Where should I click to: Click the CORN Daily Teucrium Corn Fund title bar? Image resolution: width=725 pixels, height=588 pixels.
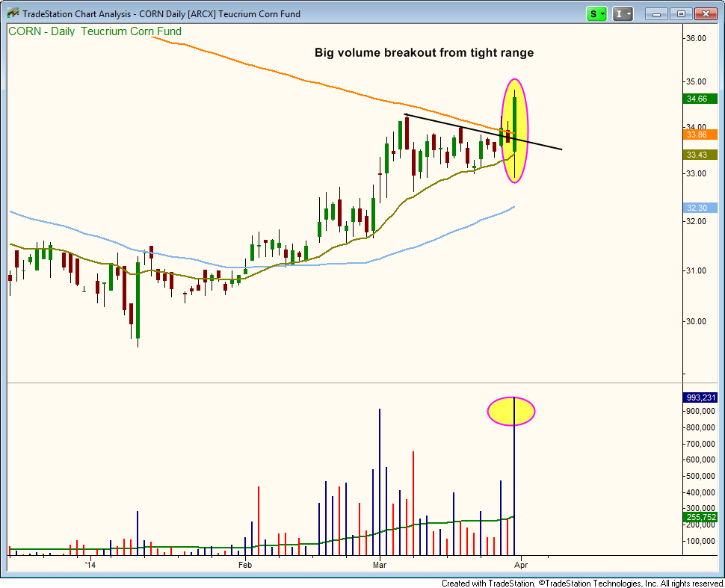click(224, 13)
